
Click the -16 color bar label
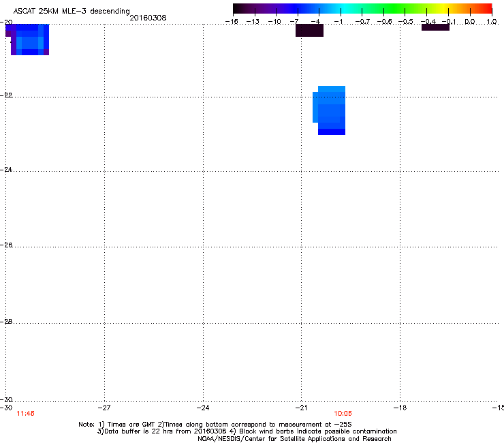[x=232, y=22]
